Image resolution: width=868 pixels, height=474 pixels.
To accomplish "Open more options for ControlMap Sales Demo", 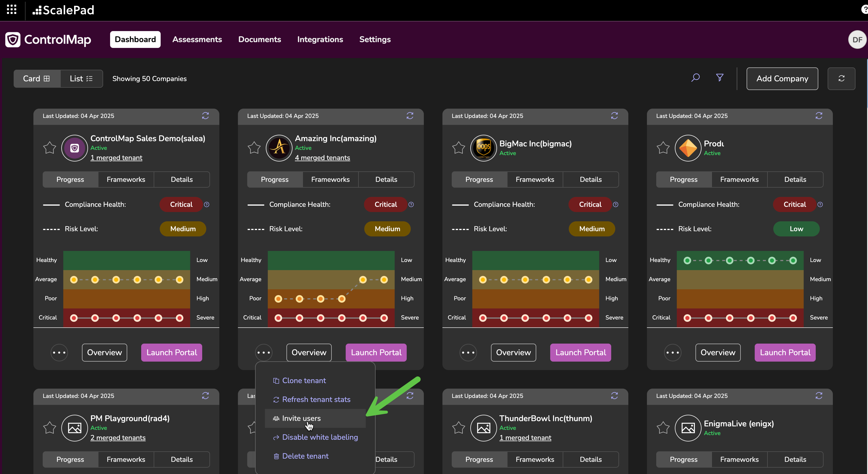I will (x=59, y=353).
